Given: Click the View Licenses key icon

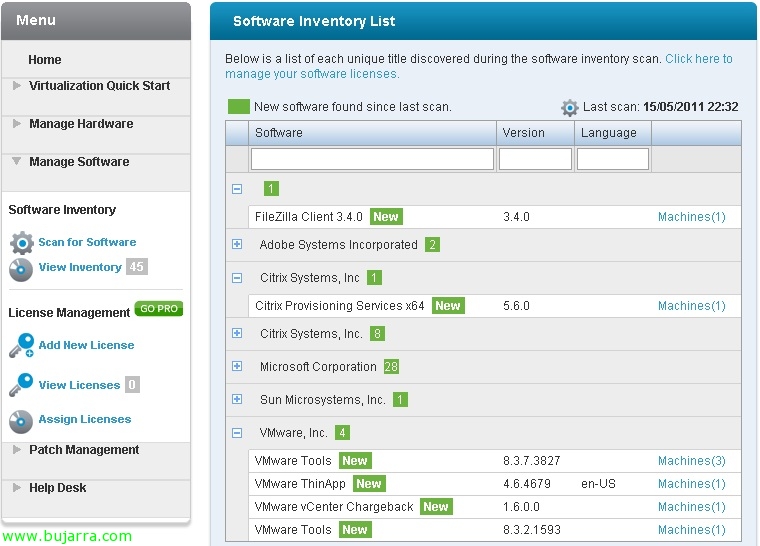Looking at the screenshot, I should [21, 385].
